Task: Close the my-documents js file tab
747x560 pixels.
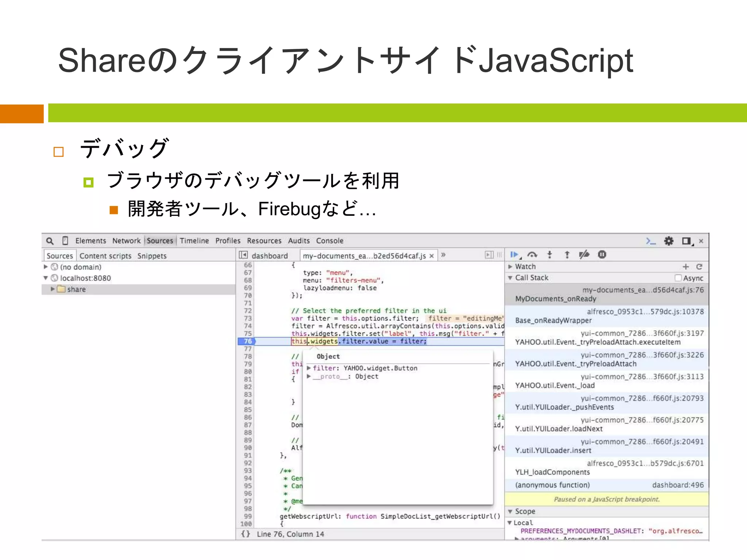Action: (x=431, y=256)
